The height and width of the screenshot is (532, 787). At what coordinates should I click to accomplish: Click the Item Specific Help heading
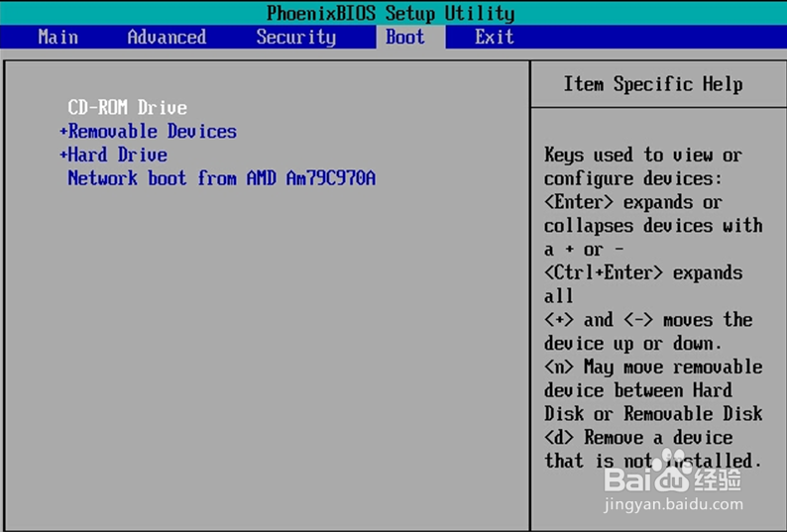click(653, 84)
